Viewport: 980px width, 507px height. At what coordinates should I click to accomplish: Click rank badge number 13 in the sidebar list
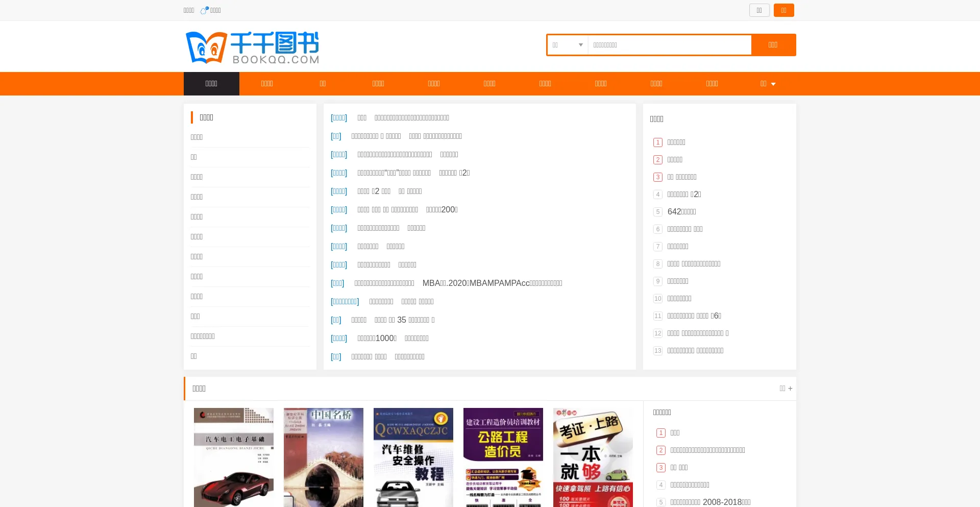[657, 351]
